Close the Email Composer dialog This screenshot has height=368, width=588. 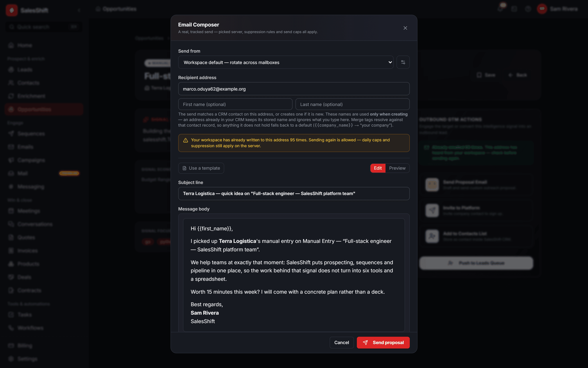[x=405, y=28]
